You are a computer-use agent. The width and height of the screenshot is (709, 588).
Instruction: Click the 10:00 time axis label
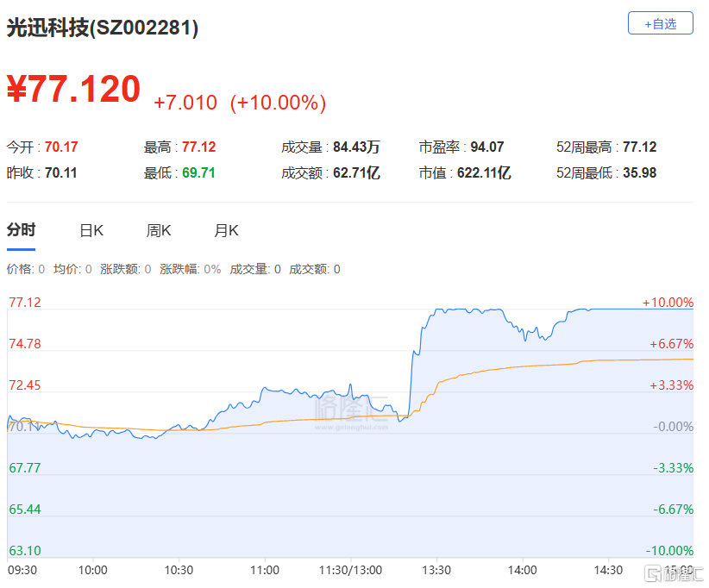[92, 571]
